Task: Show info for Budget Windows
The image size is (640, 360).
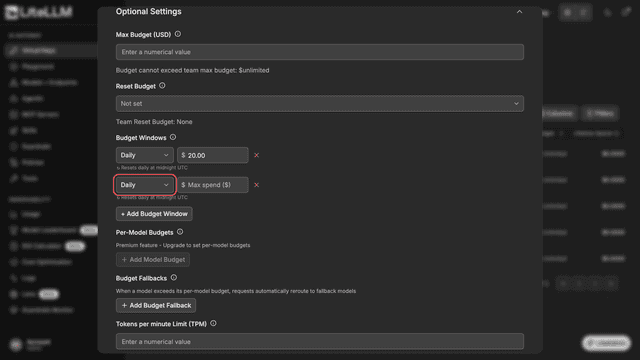Action: [173, 137]
